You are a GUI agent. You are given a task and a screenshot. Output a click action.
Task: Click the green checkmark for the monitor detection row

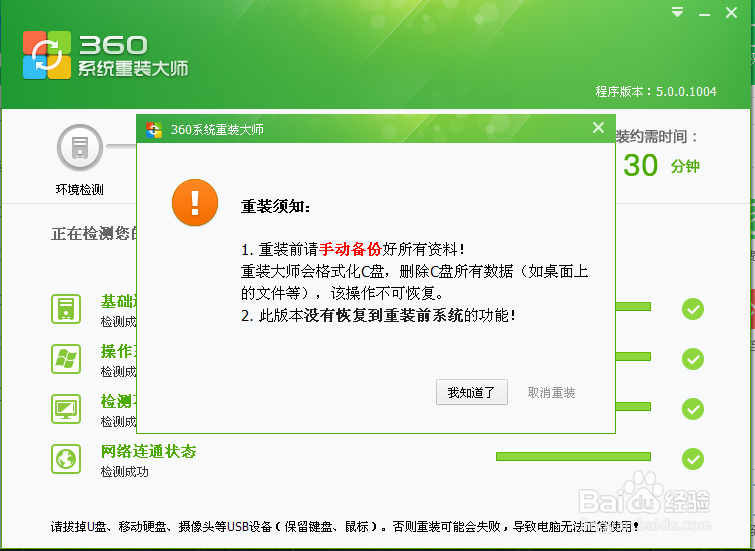pos(693,409)
